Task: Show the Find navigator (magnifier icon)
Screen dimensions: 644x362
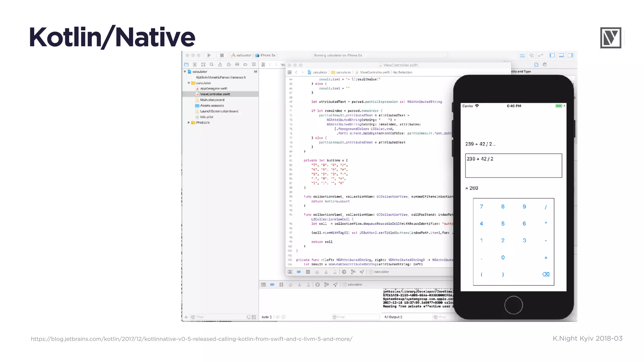Action: pos(212,64)
